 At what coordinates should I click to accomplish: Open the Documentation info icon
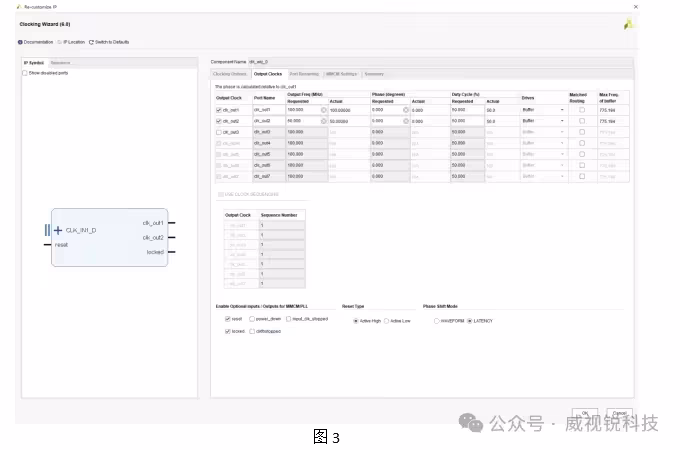coord(20,42)
